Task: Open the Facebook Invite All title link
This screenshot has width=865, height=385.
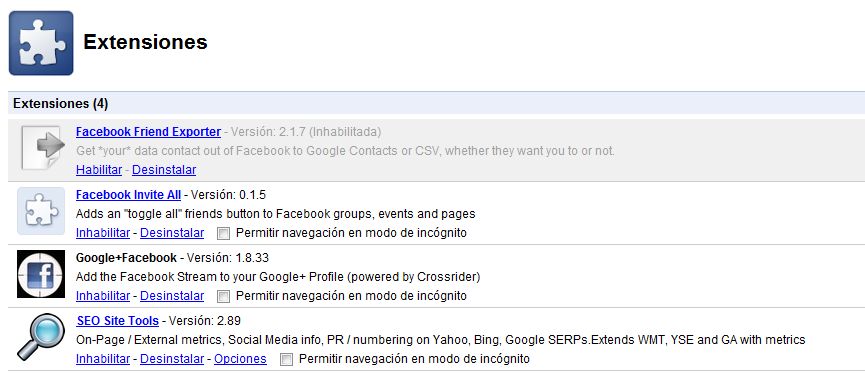Action: click(129, 195)
